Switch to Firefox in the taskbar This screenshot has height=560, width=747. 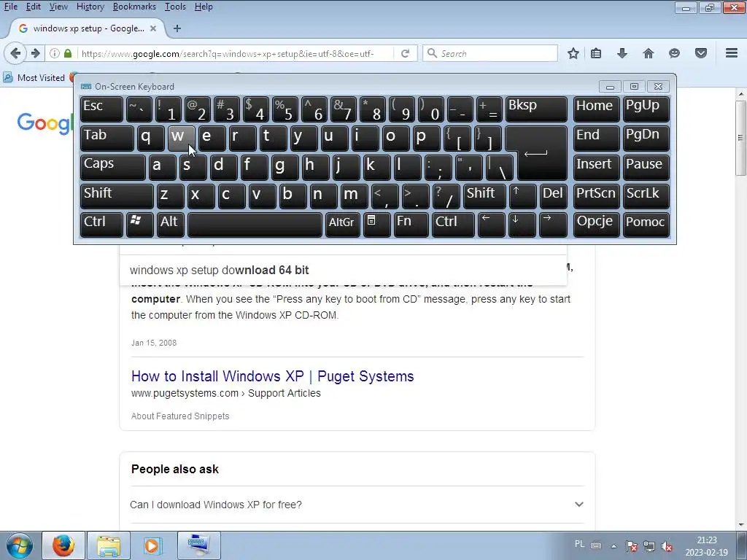point(63,545)
